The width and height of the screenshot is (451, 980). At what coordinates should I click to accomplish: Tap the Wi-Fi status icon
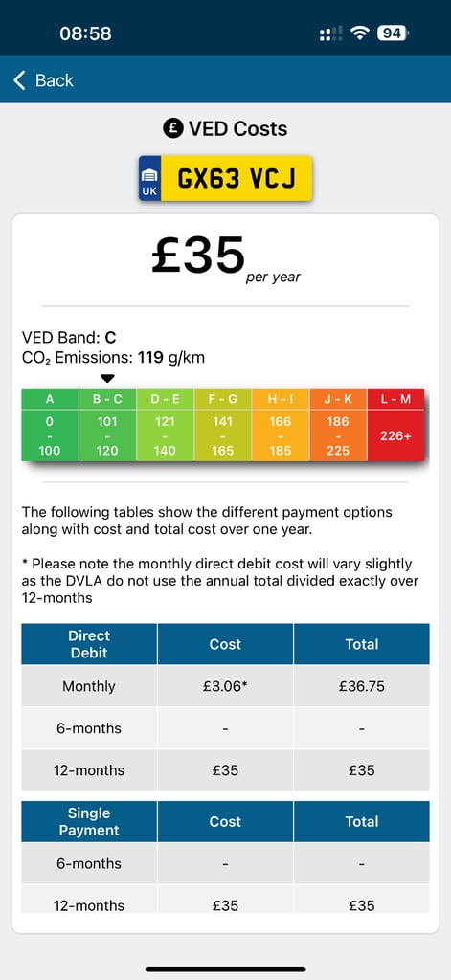click(360, 33)
